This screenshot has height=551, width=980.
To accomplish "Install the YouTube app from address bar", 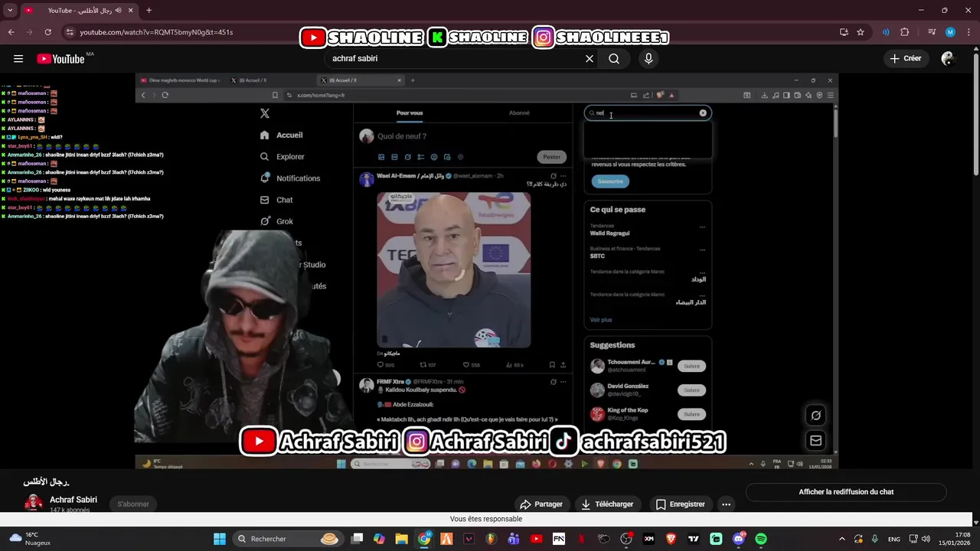I will click(844, 32).
